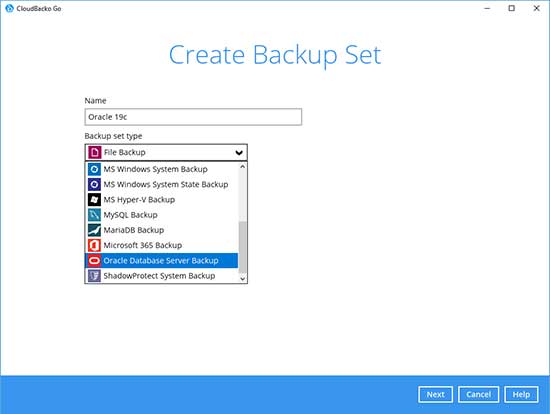Select Microsoft 365 Backup option
550x414 pixels.
point(162,245)
